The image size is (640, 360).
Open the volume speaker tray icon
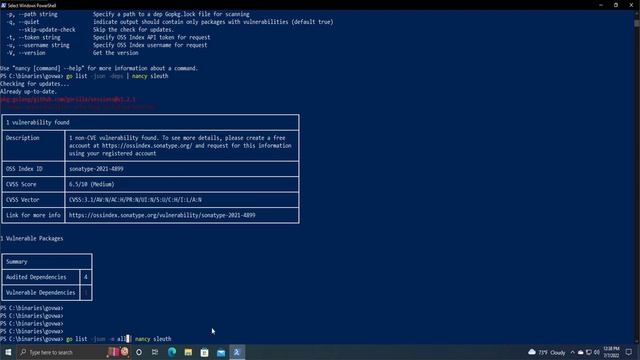pyautogui.click(x=597, y=352)
